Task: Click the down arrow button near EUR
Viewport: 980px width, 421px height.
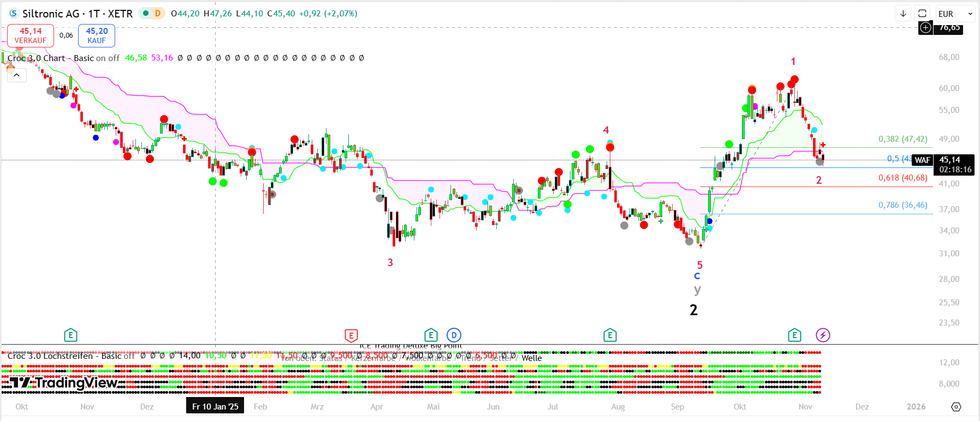Action: 903,14
